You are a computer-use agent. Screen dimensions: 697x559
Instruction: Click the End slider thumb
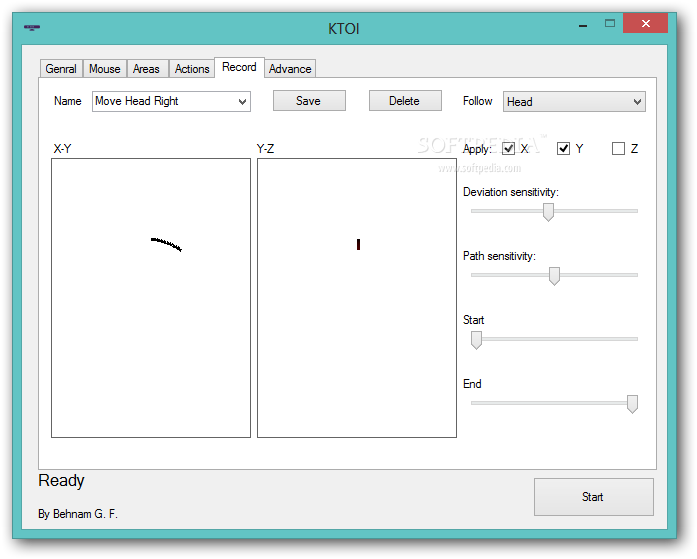632,404
